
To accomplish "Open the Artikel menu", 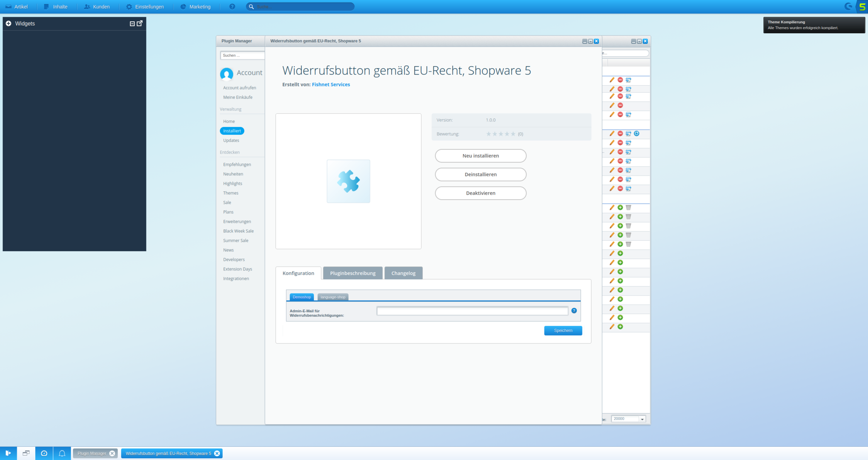I will click(17, 7).
